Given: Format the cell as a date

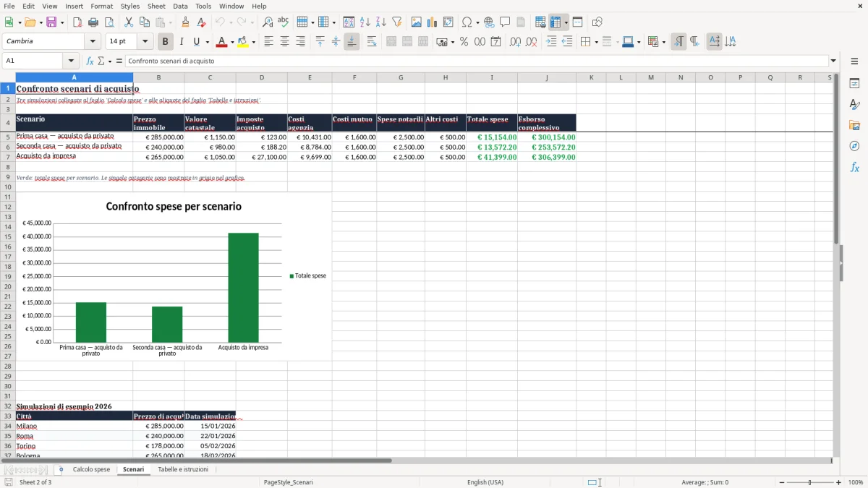Looking at the screenshot, I should [x=495, y=42].
